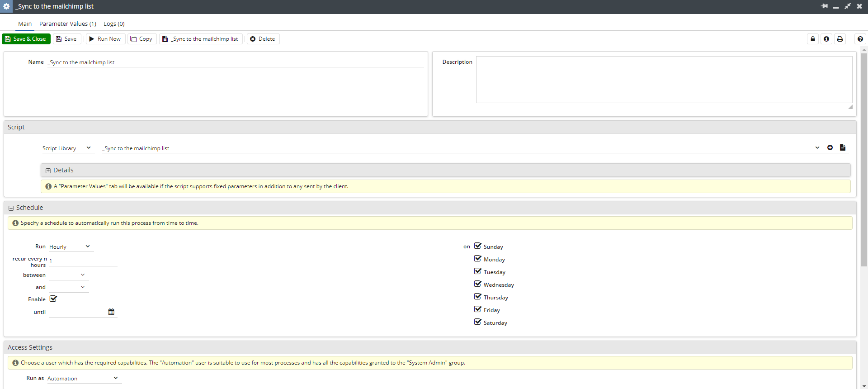This screenshot has height=389, width=868.
Task: Switch to the Parameter Values (1) tab
Action: coord(68,24)
